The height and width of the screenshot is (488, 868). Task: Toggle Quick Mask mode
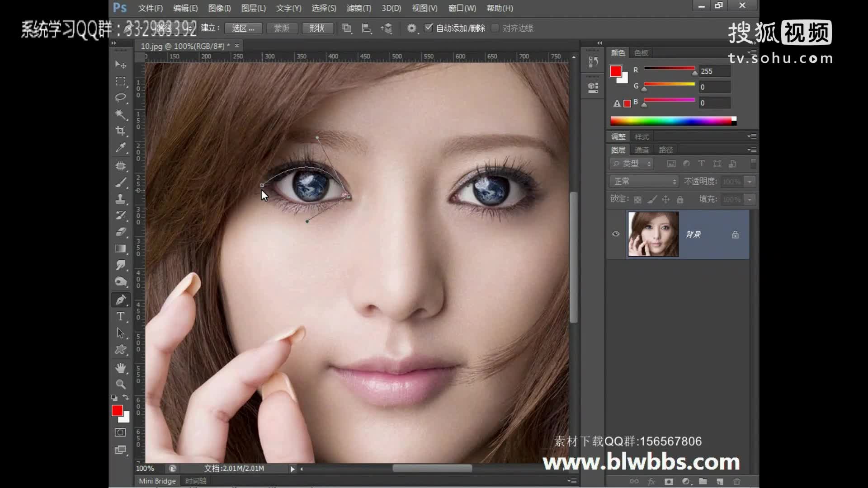(120, 432)
